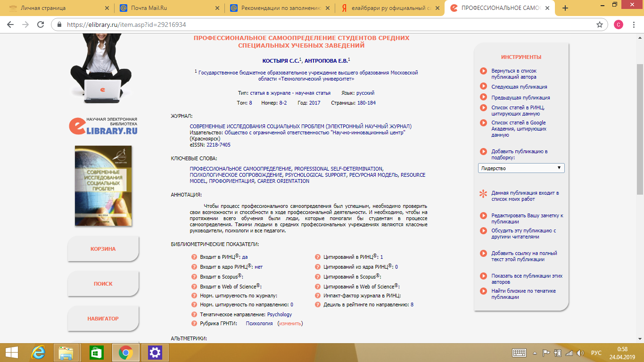
Task: Click arrow icon beside 'Редактировать Вашу заметку'
Action: [x=483, y=215]
